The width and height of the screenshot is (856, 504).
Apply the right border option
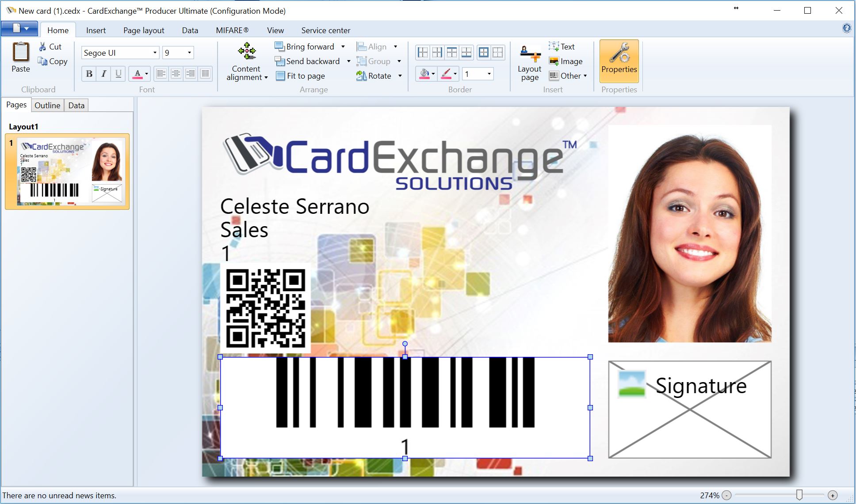[437, 53]
